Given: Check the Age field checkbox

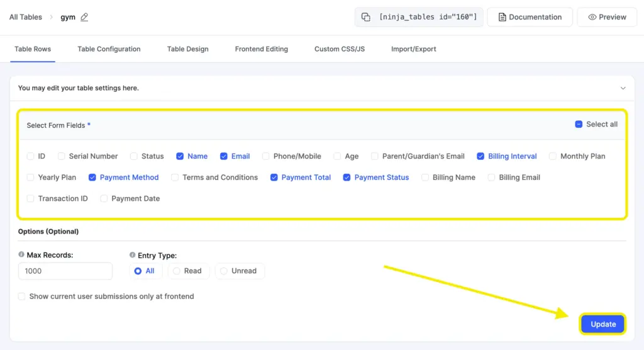Looking at the screenshot, I should (337, 156).
